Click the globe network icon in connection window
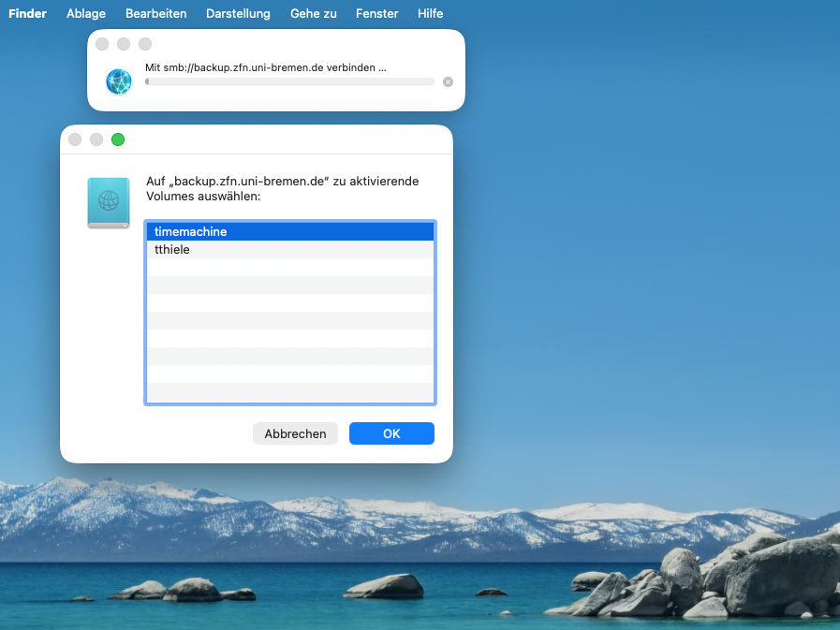The width and height of the screenshot is (840, 630). click(x=119, y=81)
